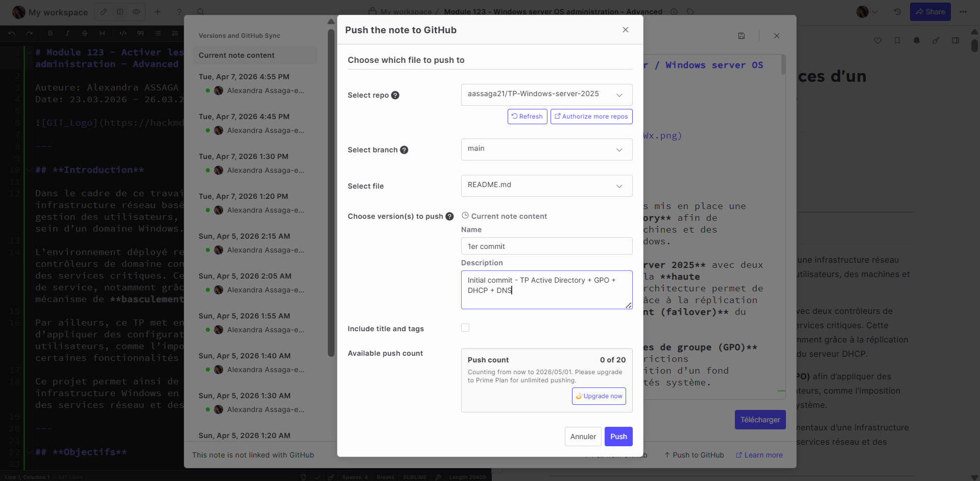980x481 pixels.
Task: Open version history clock icon
Action: point(897,12)
